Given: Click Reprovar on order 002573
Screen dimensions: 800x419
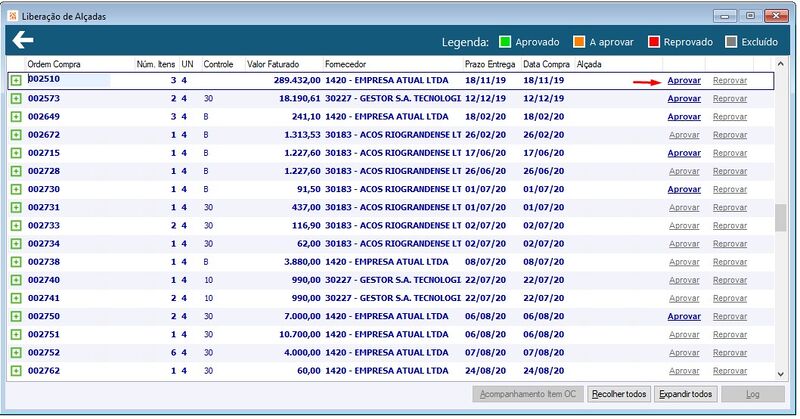Looking at the screenshot, I should (730, 98).
